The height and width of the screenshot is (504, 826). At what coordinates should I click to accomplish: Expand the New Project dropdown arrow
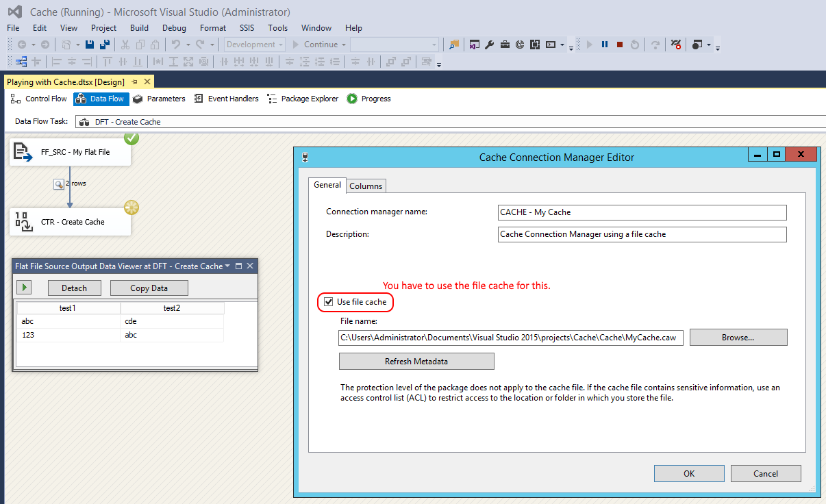[78, 45]
